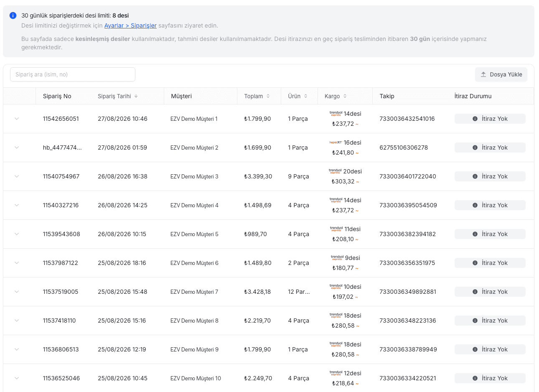Click upload icon on Dosya Yükle button

click(x=483, y=74)
